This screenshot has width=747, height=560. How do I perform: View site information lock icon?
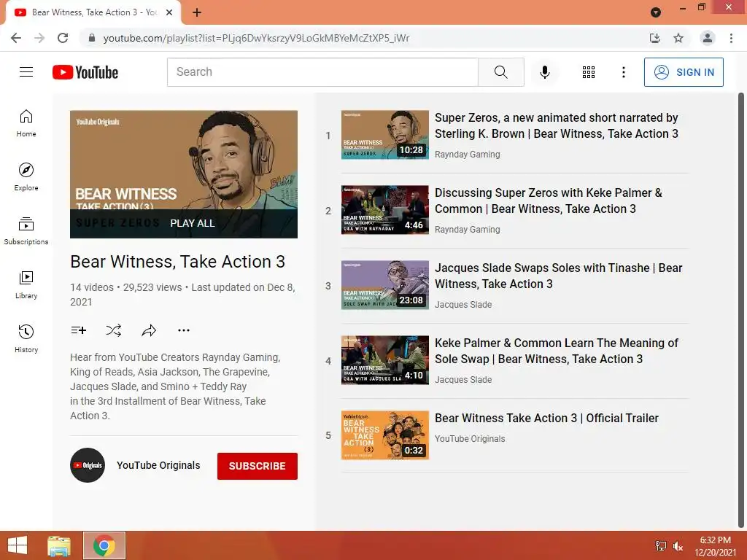point(92,38)
